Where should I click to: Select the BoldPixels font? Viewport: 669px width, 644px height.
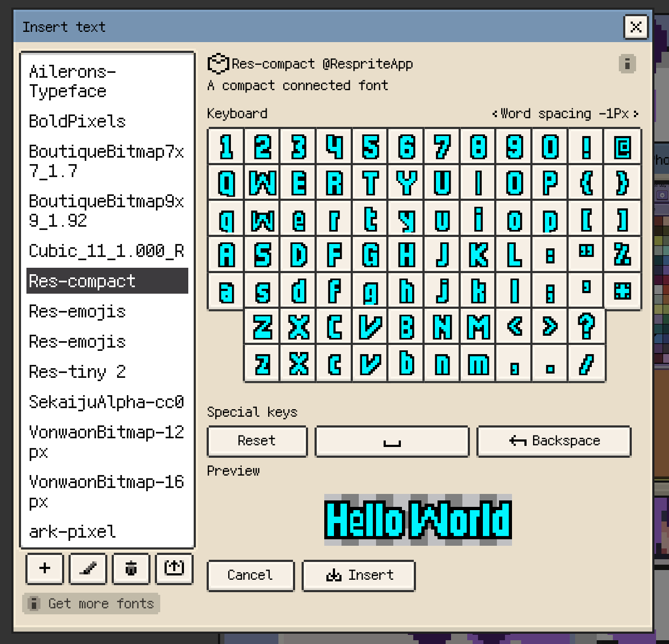pyautogui.click(x=77, y=121)
